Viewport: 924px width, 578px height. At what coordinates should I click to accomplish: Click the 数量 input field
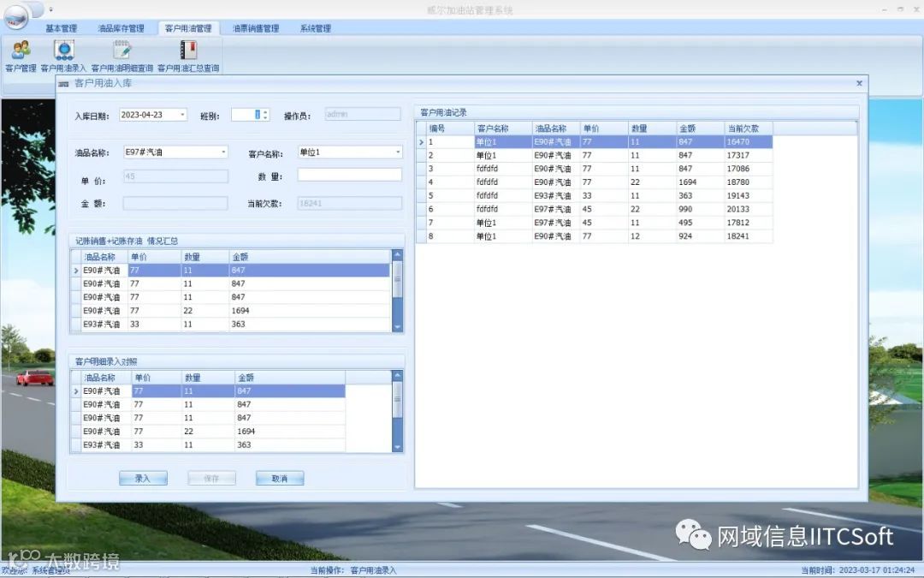pyautogui.click(x=349, y=175)
